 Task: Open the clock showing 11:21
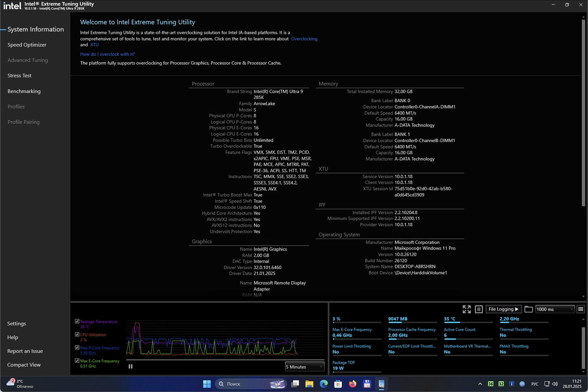click(x=572, y=384)
